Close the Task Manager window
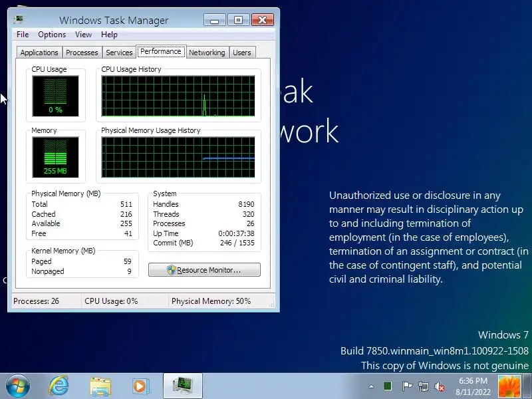Screen dimensions: 532x399 point(262,20)
